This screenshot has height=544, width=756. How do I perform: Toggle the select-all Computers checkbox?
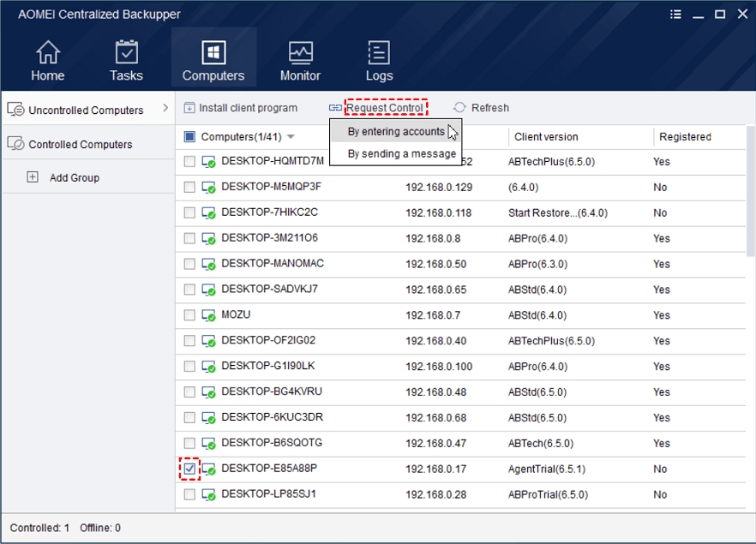click(x=189, y=137)
